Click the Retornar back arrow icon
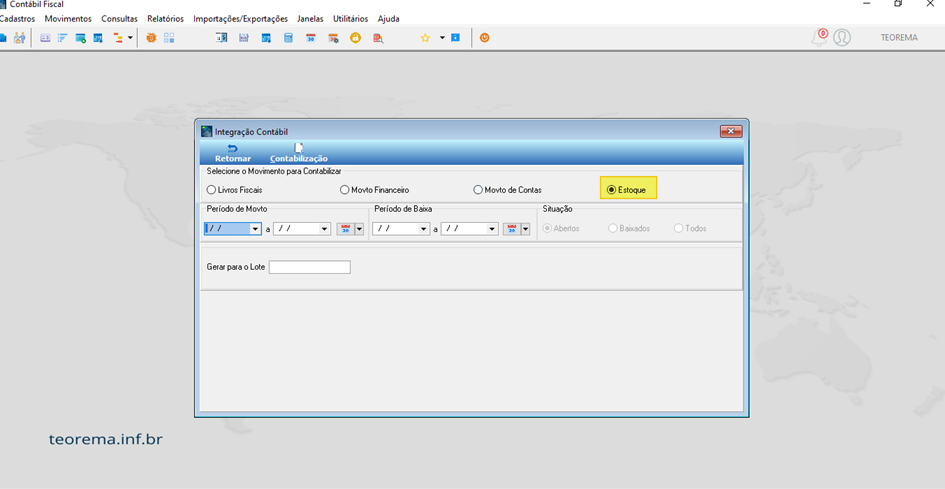 coord(233,148)
